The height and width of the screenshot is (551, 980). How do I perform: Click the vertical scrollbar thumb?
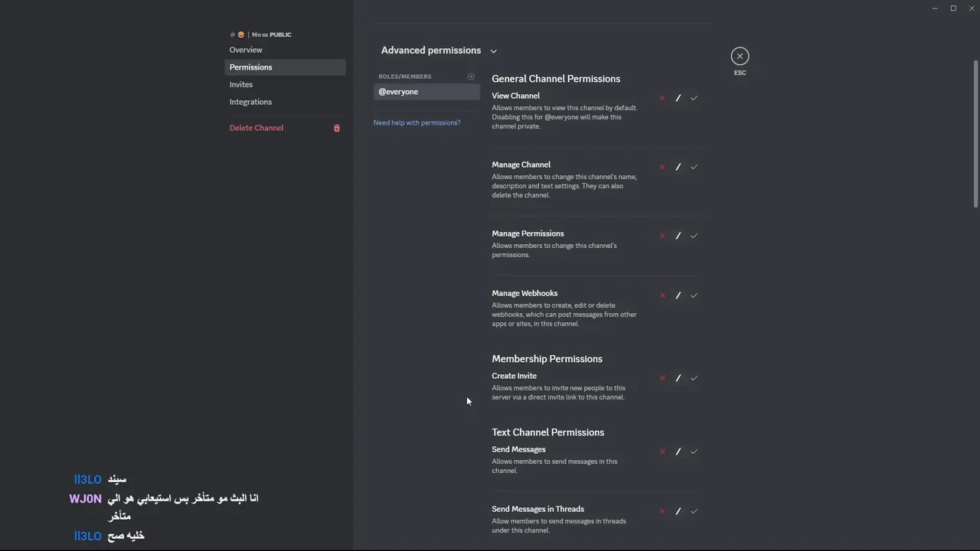tap(975, 133)
